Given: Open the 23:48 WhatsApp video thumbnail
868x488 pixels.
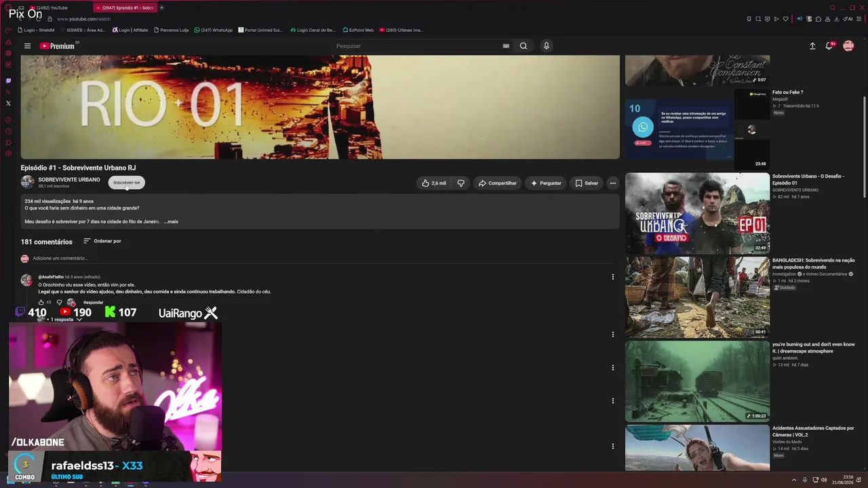Looking at the screenshot, I should (x=697, y=129).
